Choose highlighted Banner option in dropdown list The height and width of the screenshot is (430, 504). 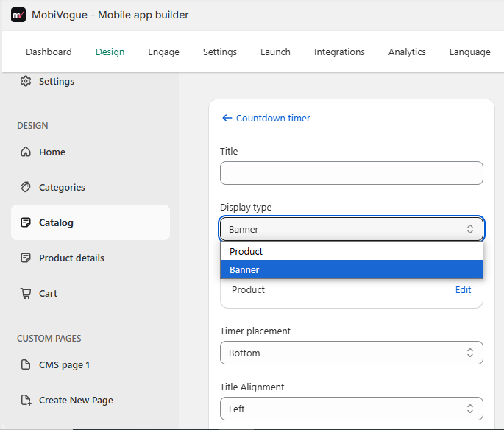pyautogui.click(x=352, y=269)
